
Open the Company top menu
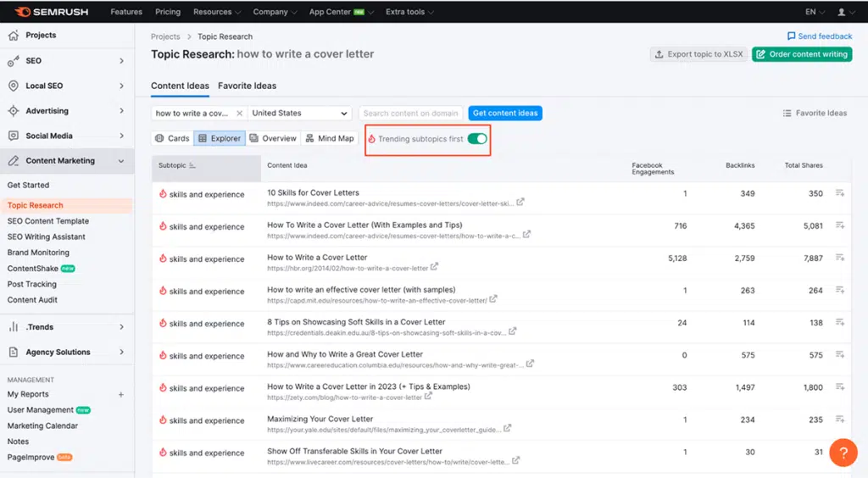pyautogui.click(x=275, y=12)
